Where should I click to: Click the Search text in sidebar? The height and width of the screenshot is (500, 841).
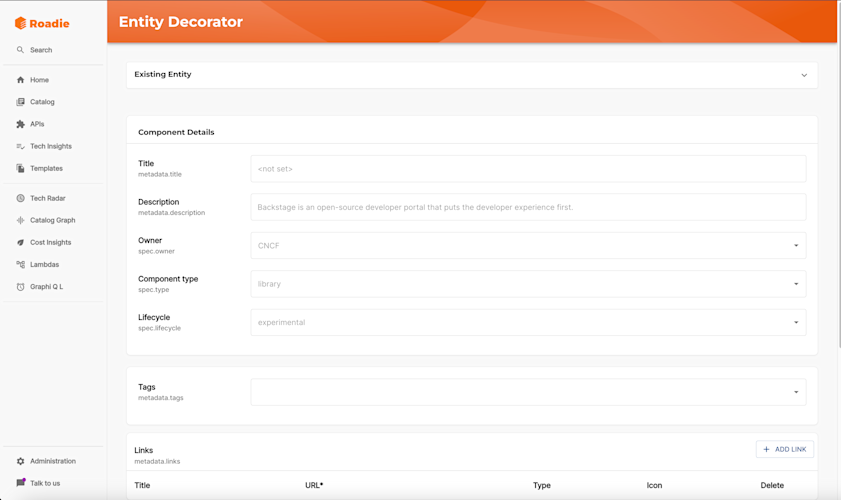coord(41,50)
